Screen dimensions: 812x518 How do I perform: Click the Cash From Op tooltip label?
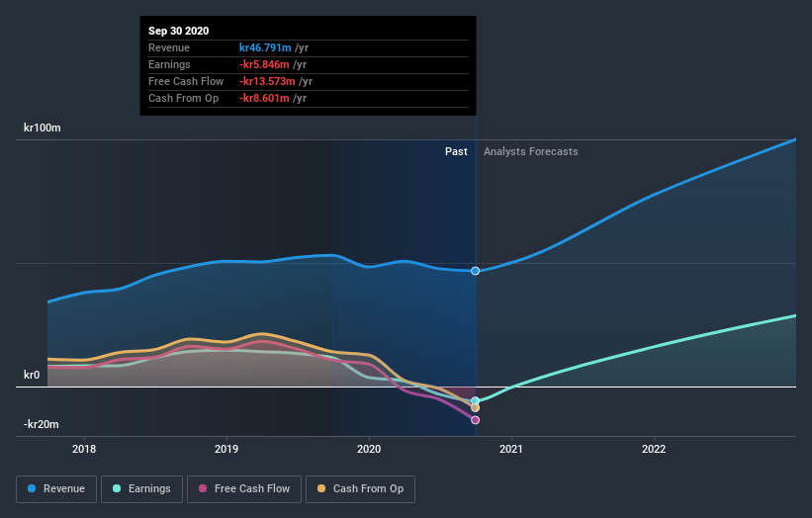point(183,98)
